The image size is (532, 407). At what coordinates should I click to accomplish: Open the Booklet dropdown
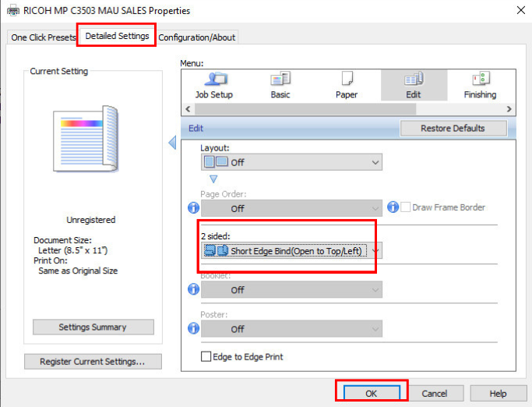point(291,290)
